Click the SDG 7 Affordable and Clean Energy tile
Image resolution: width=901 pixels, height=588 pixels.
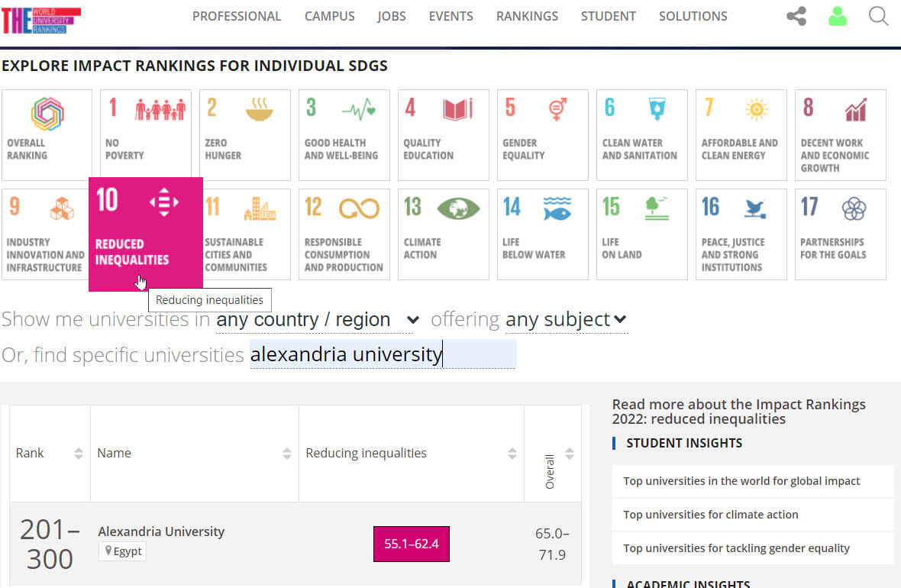click(741, 134)
